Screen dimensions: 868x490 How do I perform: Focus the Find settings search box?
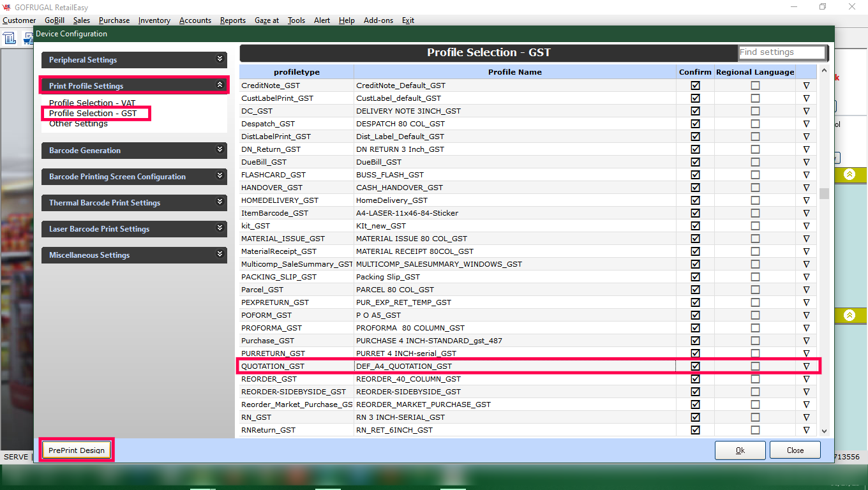[x=782, y=52]
